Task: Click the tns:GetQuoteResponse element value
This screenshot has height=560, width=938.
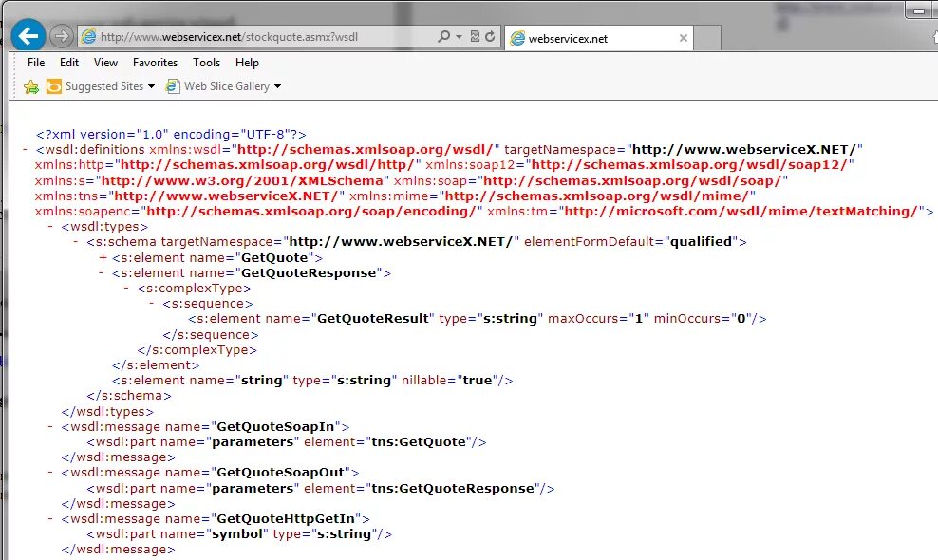Action: click(453, 488)
